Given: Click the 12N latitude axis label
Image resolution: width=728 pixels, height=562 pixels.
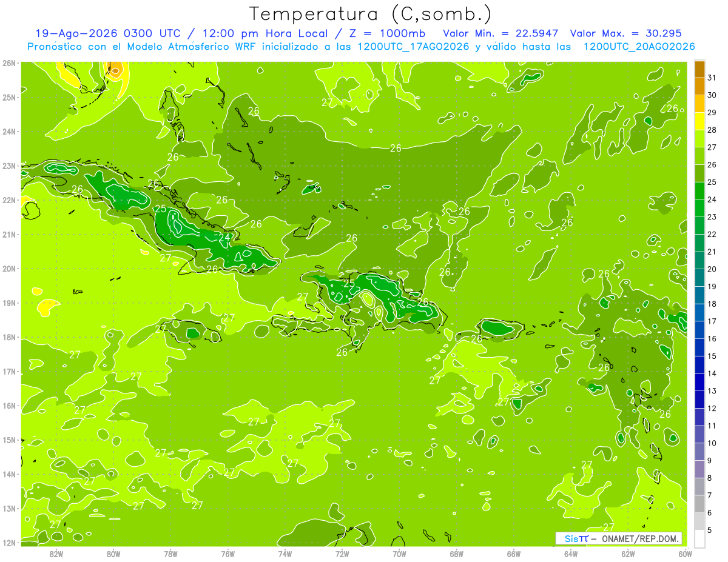Looking at the screenshot, I should tap(9, 543).
